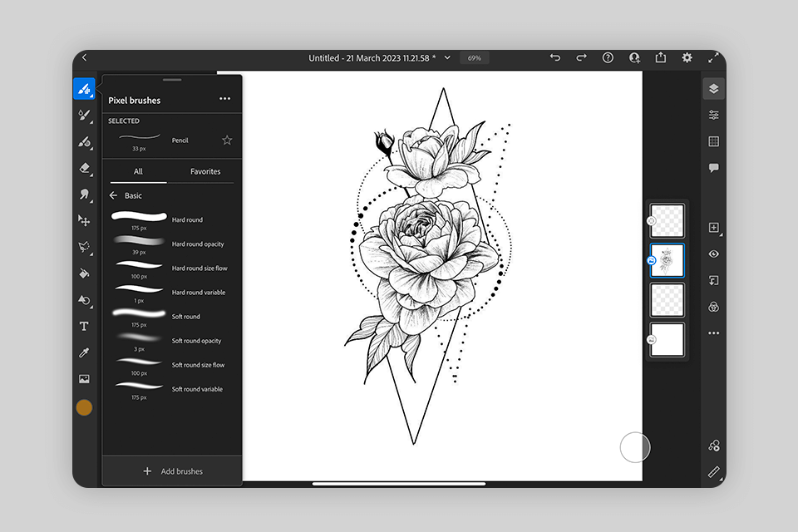Screen dimensions: 798x532
Task: Choose the Soft round variable brush
Action: [x=172, y=389]
